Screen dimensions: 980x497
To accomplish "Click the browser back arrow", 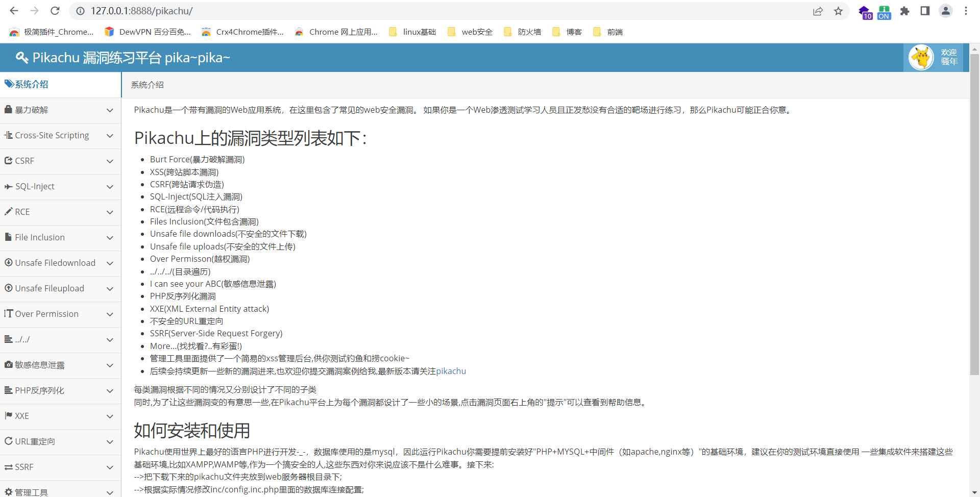I will click(14, 11).
